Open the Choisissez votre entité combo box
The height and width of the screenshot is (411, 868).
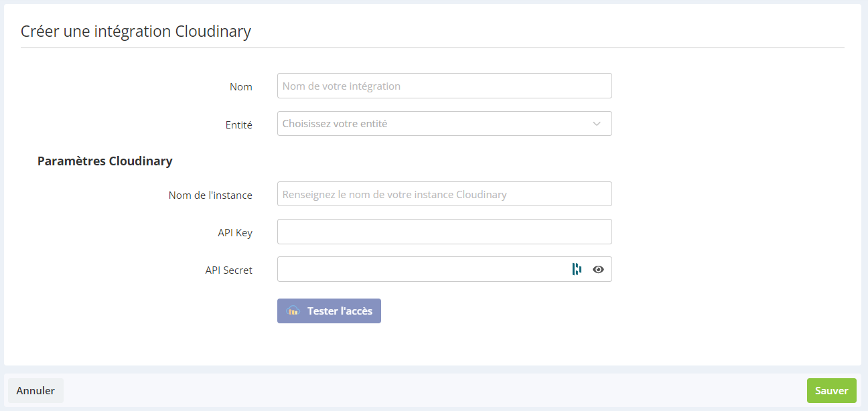pyautogui.click(x=445, y=124)
